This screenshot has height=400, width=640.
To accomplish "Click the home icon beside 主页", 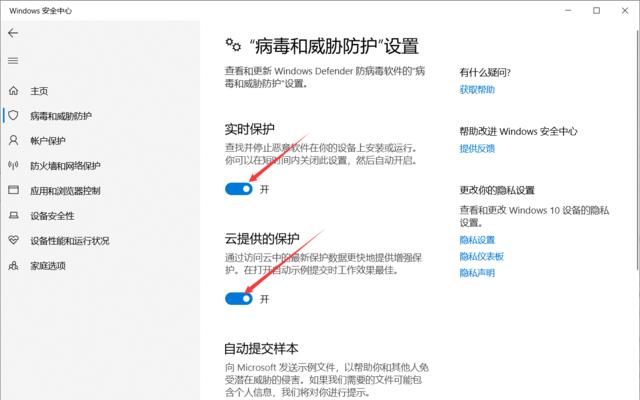I will point(13,91).
